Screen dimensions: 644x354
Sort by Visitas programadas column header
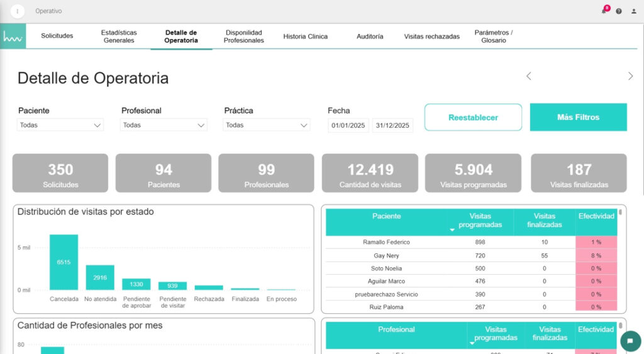click(x=480, y=220)
